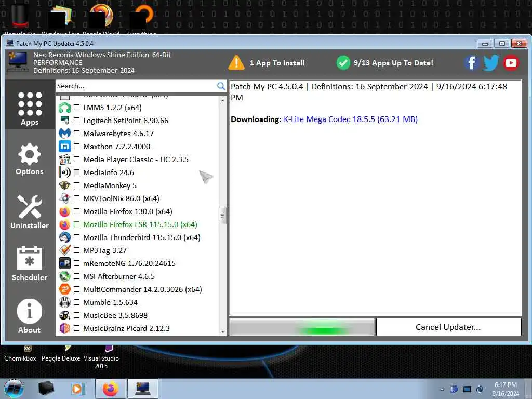Toggle the Mozilla Firefox ESR checkbox
532x399 pixels.
77,224
